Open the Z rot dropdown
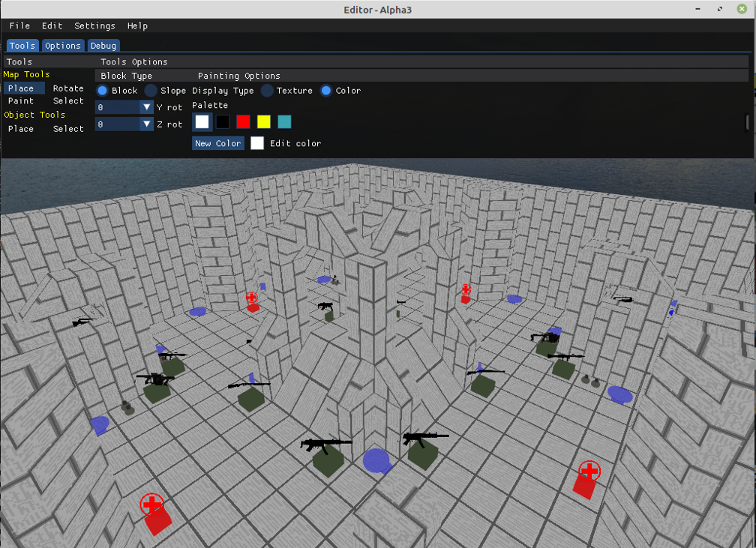The height and width of the screenshot is (548, 756). [x=147, y=124]
